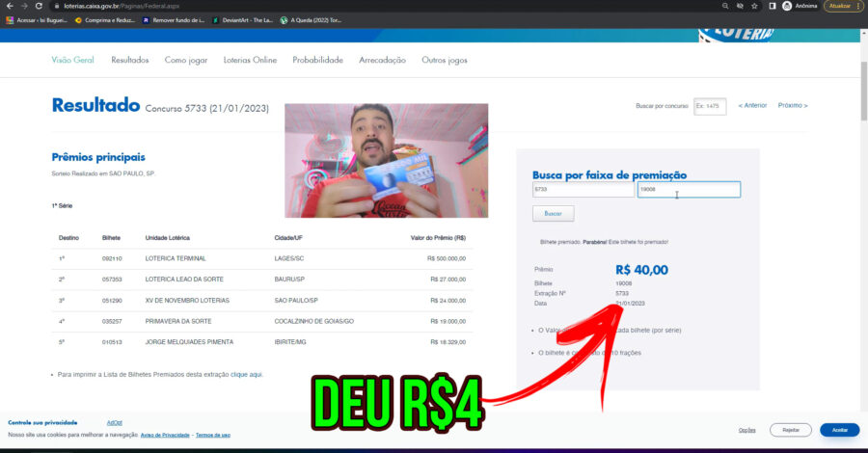
Task: Click the cookie Opções link
Action: coord(746,430)
